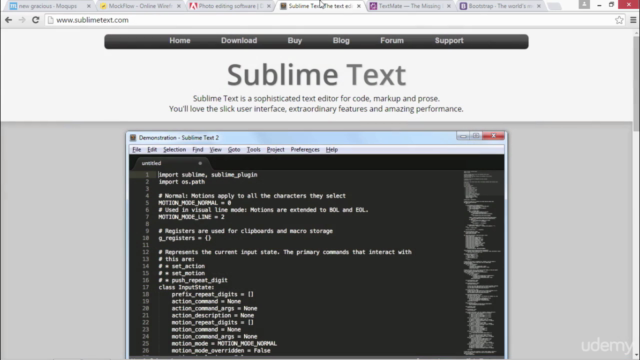Open the Forum nav link
The height and width of the screenshot is (360, 640).
click(x=392, y=40)
